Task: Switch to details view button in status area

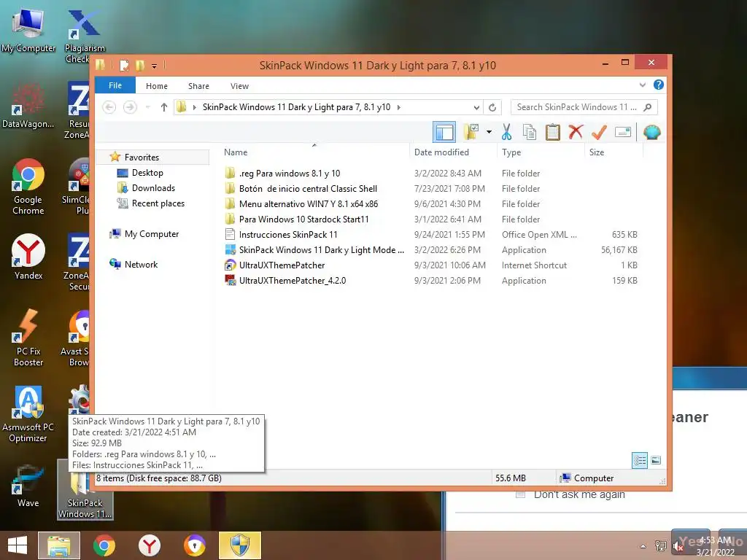Action: coord(639,460)
